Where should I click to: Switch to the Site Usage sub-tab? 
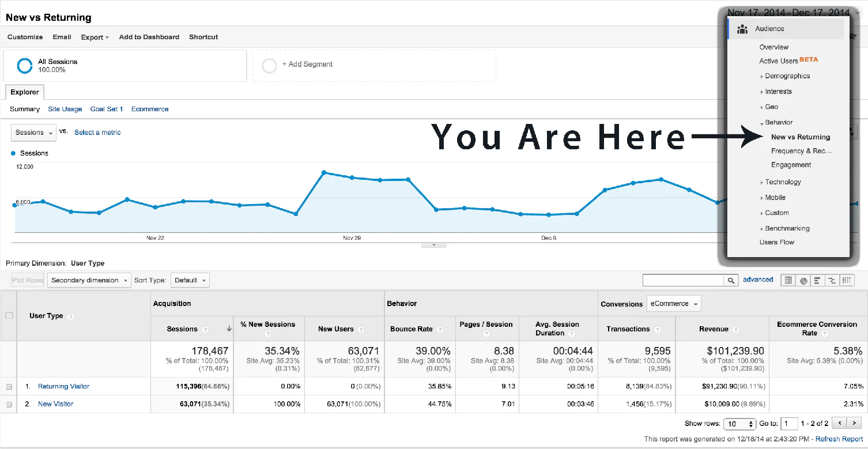click(x=65, y=109)
